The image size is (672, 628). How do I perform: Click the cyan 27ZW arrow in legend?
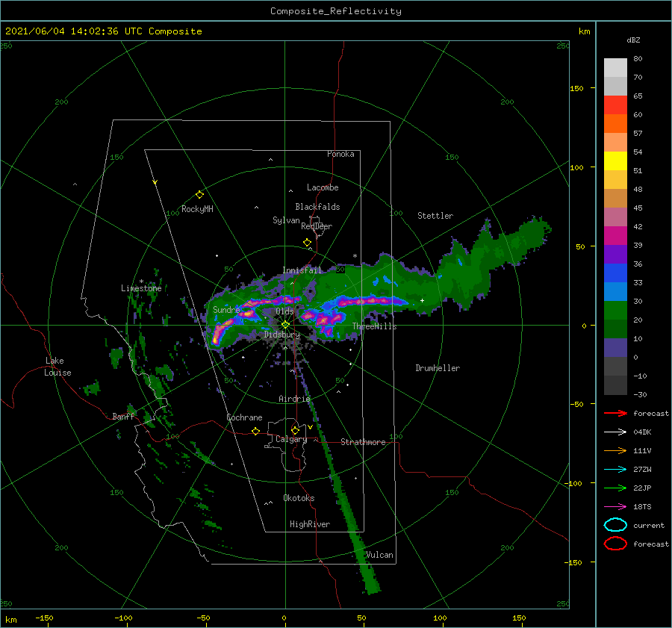tap(615, 470)
